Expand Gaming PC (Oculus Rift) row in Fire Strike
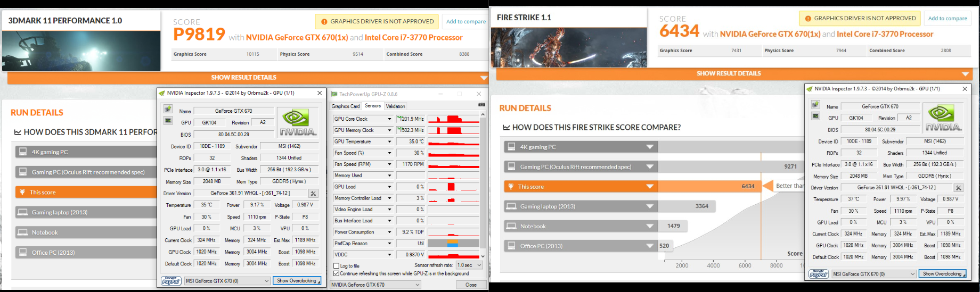Screen dimensions: 980x292 pyautogui.click(x=650, y=166)
